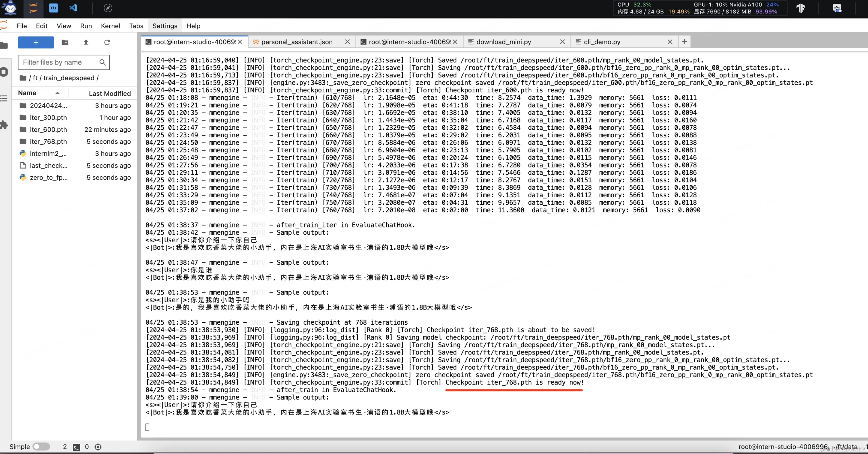
Task: Click the Upload Files icon
Action: [86, 42]
